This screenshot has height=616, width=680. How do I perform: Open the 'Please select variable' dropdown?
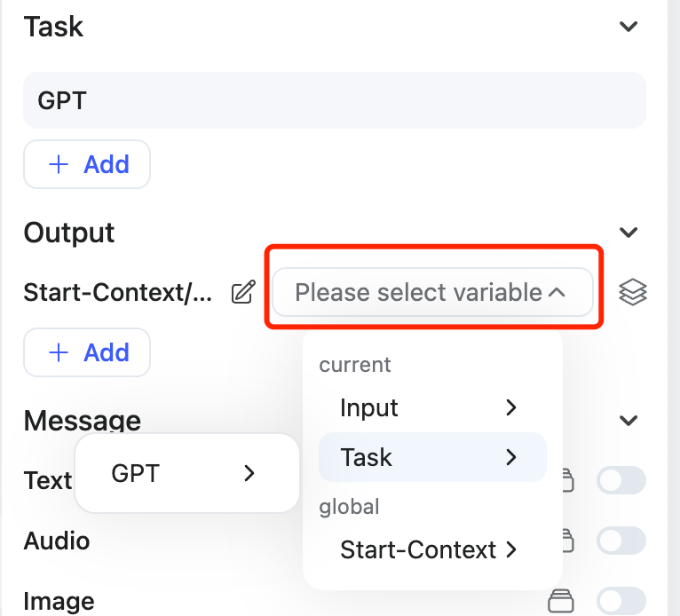point(432,292)
